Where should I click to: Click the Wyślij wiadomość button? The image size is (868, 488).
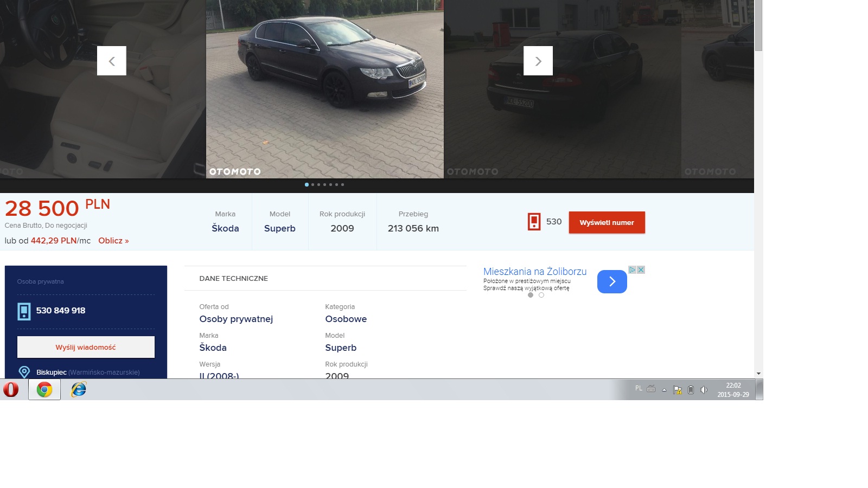86,347
